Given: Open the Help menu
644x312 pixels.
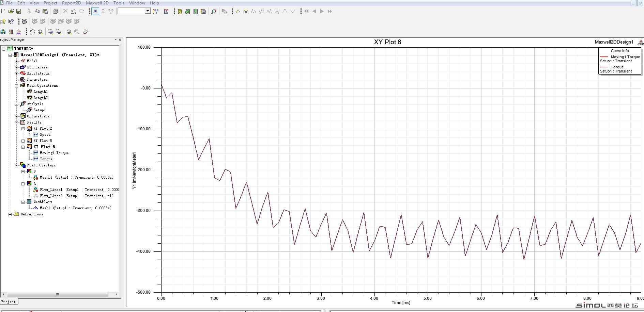Looking at the screenshot, I should point(154,3).
